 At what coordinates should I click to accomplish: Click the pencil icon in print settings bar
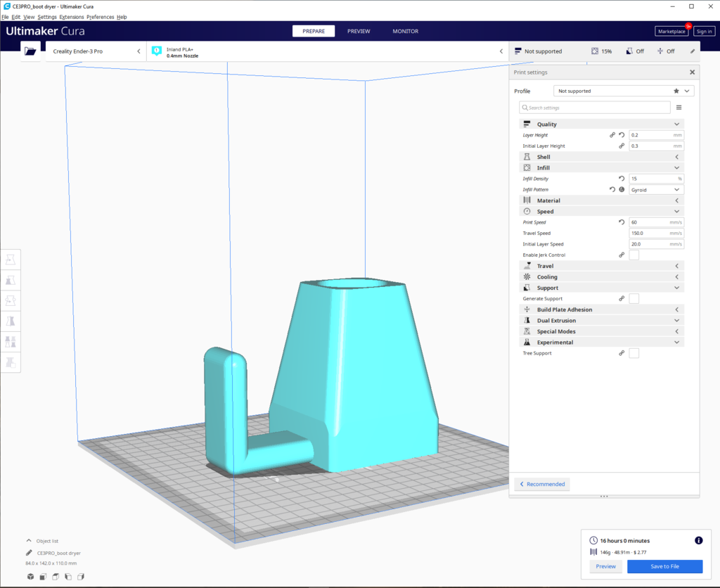click(x=693, y=51)
